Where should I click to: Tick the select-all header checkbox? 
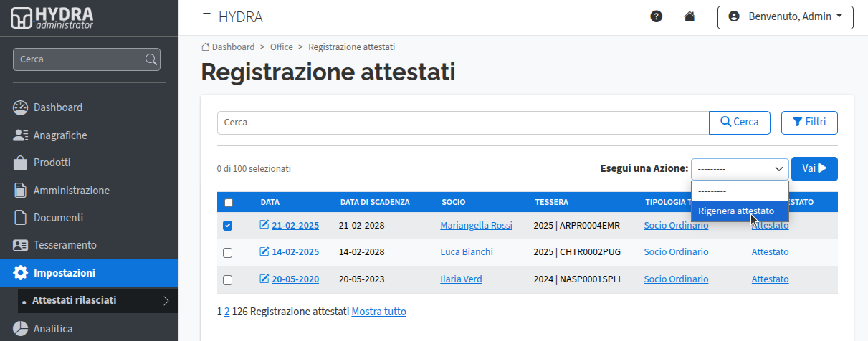[x=229, y=203]
